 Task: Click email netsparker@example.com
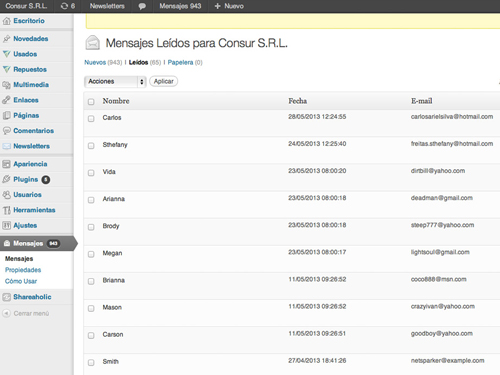(447, 361)
